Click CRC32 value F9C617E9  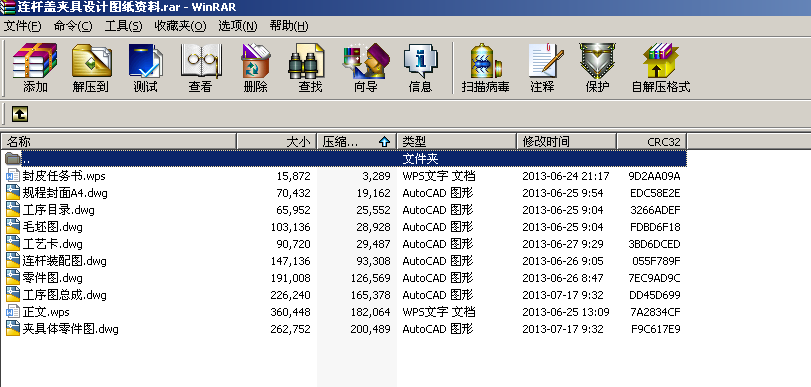(655, 329)
